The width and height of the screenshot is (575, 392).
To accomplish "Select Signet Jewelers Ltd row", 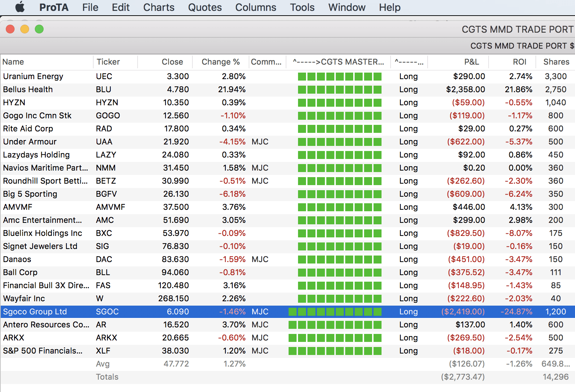I will (x=287, y=246).
